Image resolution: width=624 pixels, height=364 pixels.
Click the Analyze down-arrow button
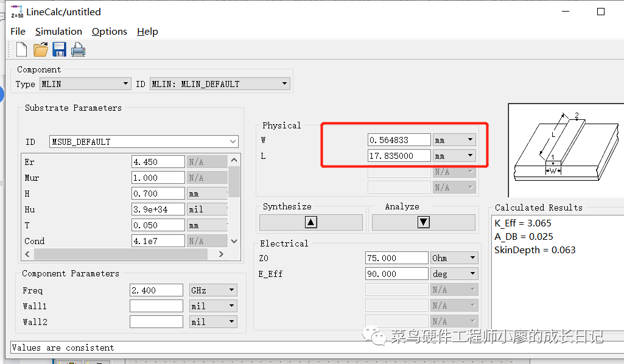click(x=424, y=222)
